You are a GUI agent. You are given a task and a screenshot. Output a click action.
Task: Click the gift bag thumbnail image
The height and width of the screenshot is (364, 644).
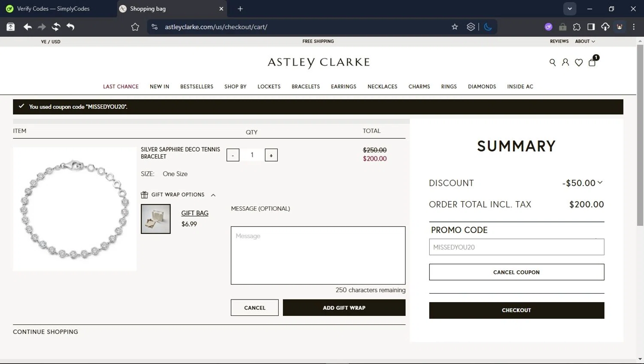155,219
